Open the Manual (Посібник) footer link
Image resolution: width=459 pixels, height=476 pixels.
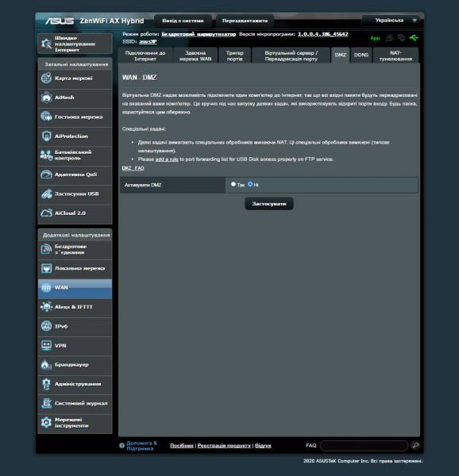click(x=182, y=445)
